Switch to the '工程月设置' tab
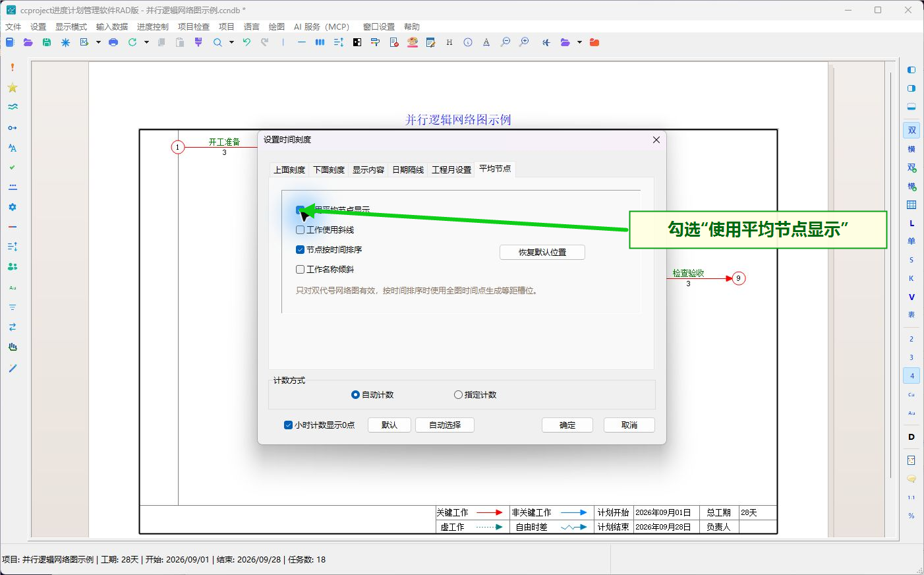Viewport: 924px width, 575px height. coord(451,169)
